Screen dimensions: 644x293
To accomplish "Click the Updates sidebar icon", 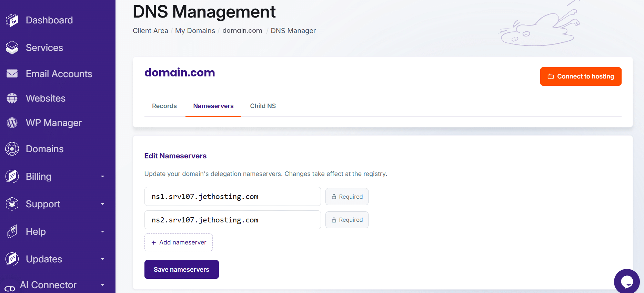I will coord(12,259).
